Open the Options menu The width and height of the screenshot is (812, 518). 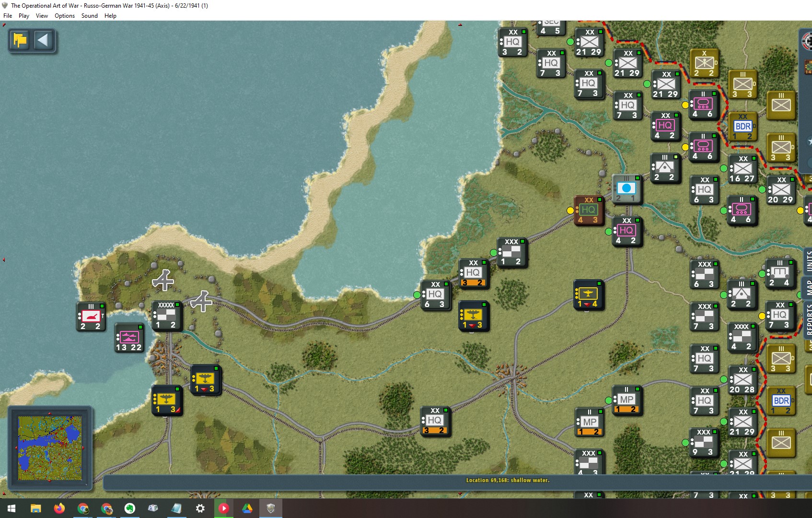(65, 16)
